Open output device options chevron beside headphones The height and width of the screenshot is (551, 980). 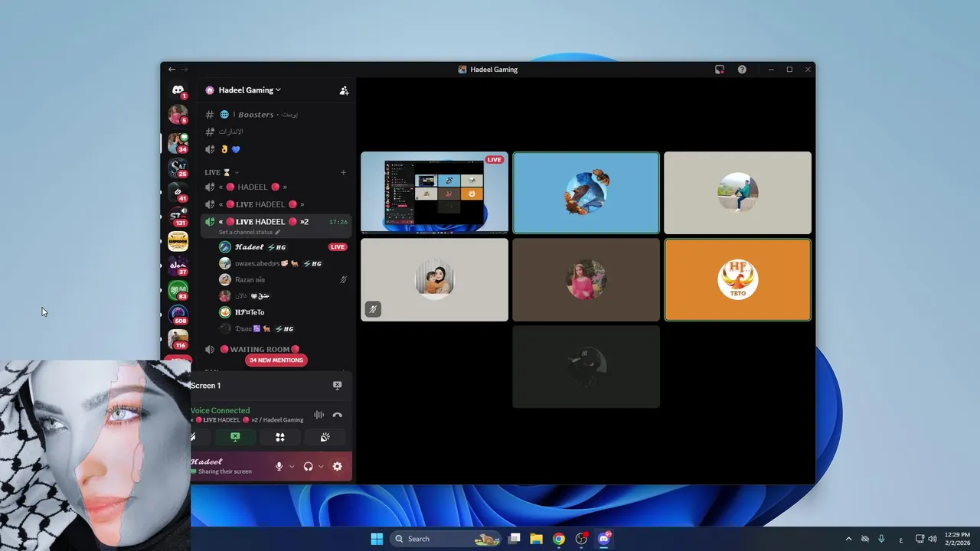[x=321, y=467]
